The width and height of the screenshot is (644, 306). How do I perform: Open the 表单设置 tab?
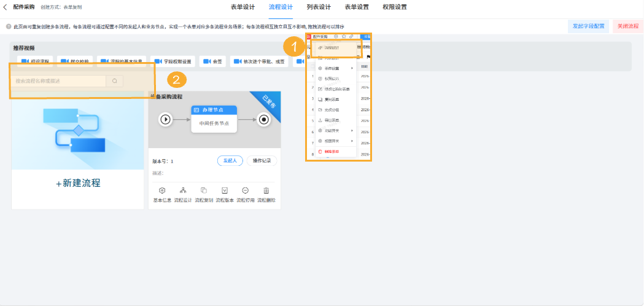[x=357, y=7]
